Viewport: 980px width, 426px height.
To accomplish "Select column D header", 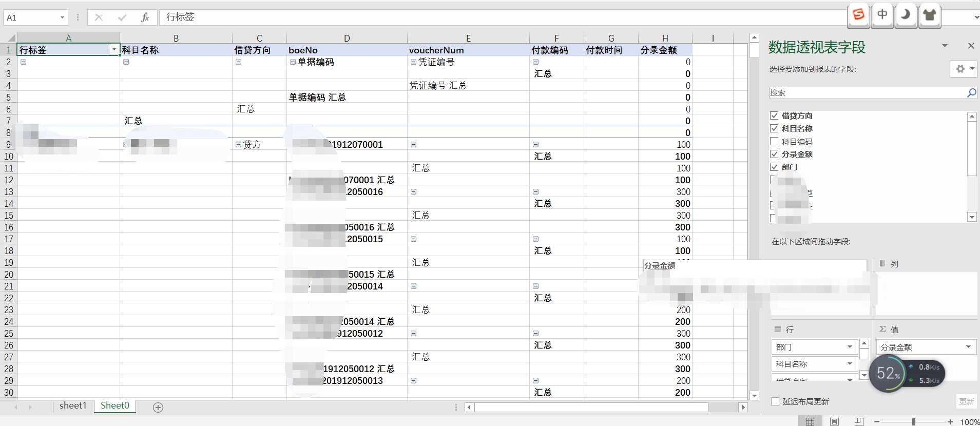I will (x=347, y=38).
